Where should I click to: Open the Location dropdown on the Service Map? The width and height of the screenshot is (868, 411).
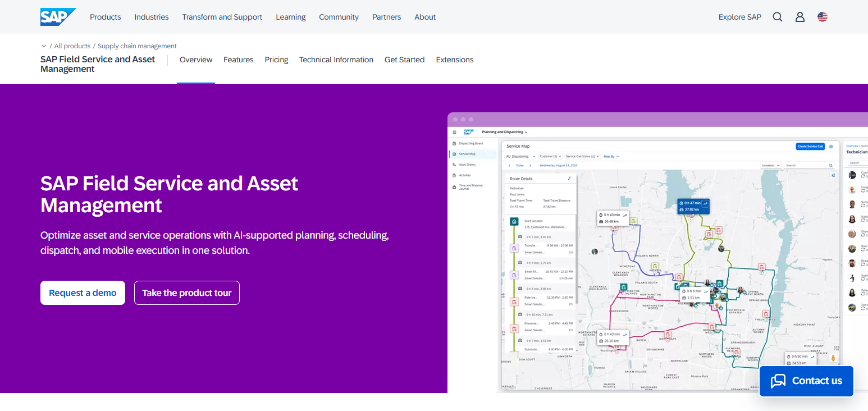[x=771, y=166]
